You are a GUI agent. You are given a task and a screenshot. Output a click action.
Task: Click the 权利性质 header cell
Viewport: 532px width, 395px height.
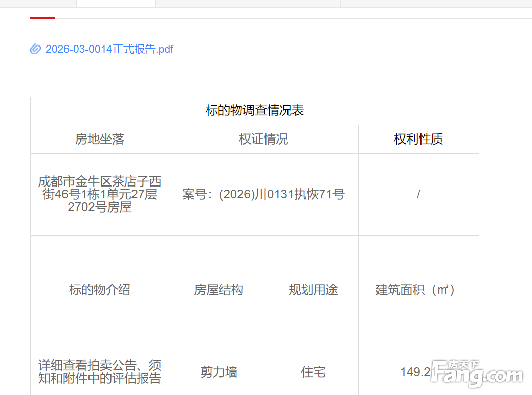tap(418, 139)
